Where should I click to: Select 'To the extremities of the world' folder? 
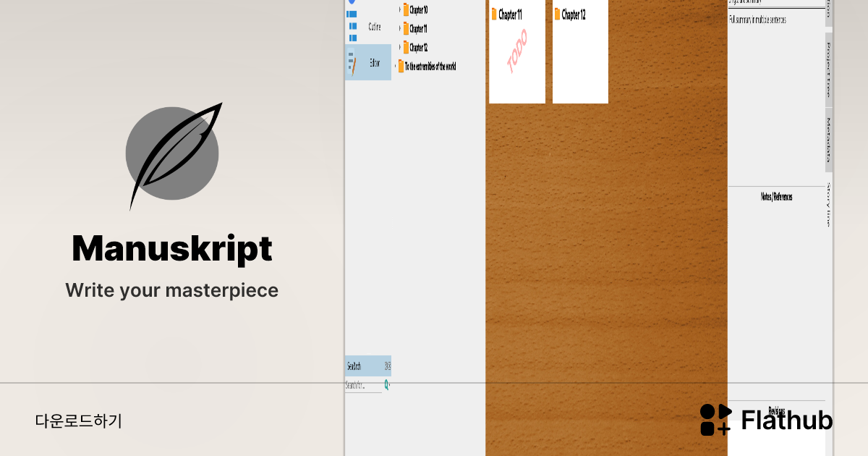pyautogui.click(x=430, y=67)
